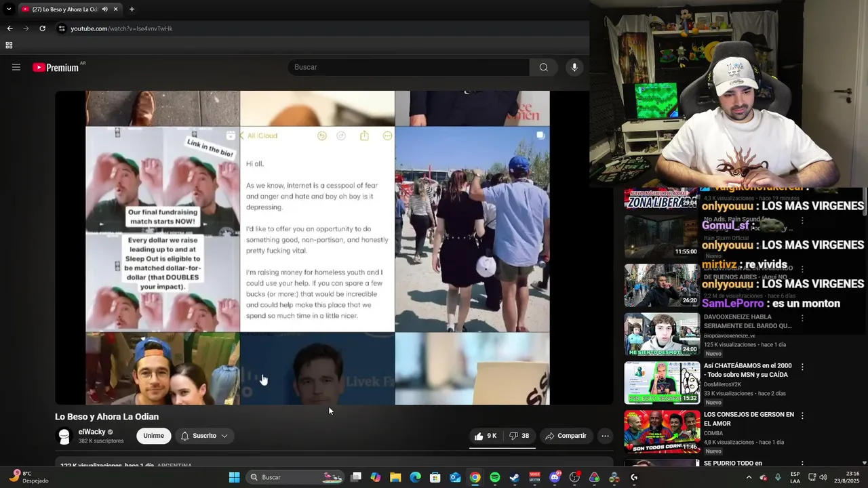The width and height of the screenshot is (868, 488).
Task: Launch Copilot from the taskbar
Action: 376,477
